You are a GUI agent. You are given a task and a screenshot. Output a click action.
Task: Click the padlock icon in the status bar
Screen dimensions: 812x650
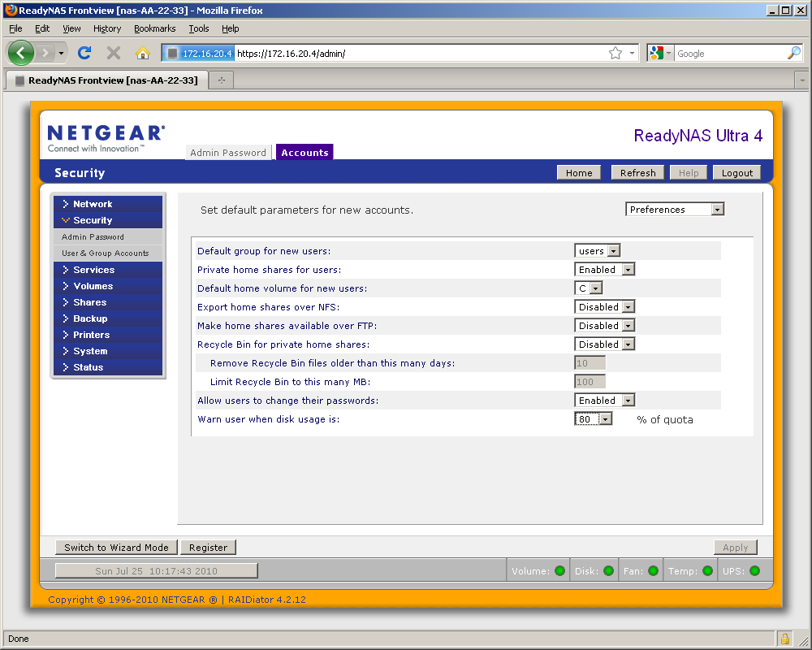[785, 639]
